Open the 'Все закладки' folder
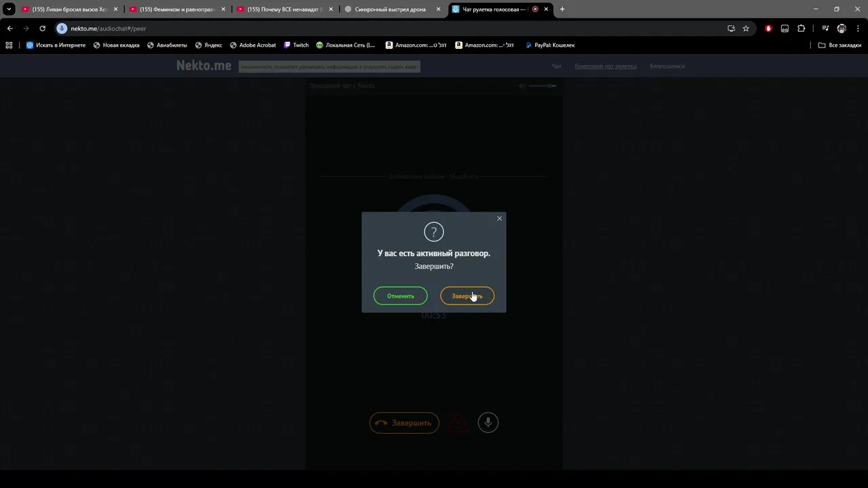The width and height of the screenshot is (868, 488). pos(840,45)
